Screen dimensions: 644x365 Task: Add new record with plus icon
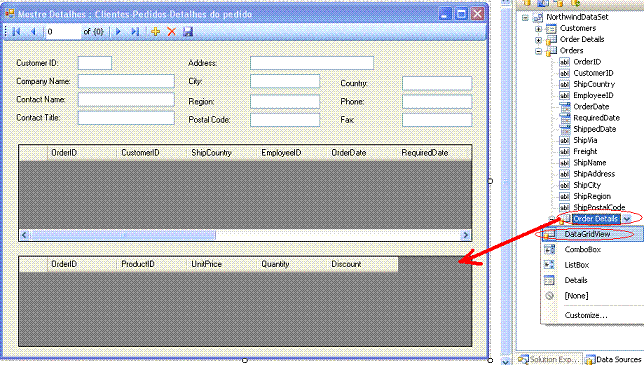click(155, 32)
